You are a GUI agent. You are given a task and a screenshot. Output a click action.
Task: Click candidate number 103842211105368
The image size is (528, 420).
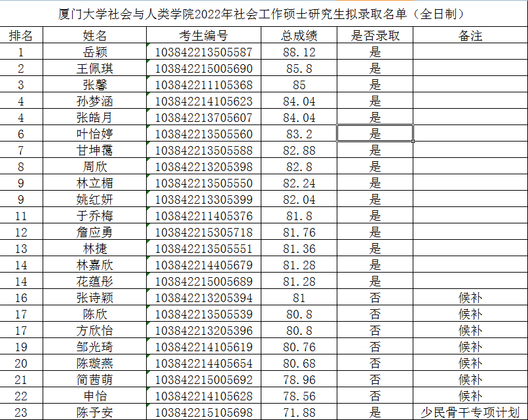204,85
